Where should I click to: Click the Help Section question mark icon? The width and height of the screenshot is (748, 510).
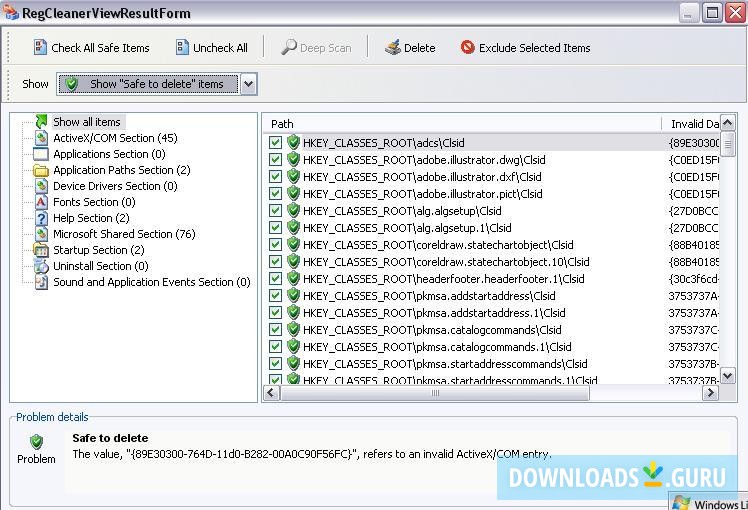[42, 218]
